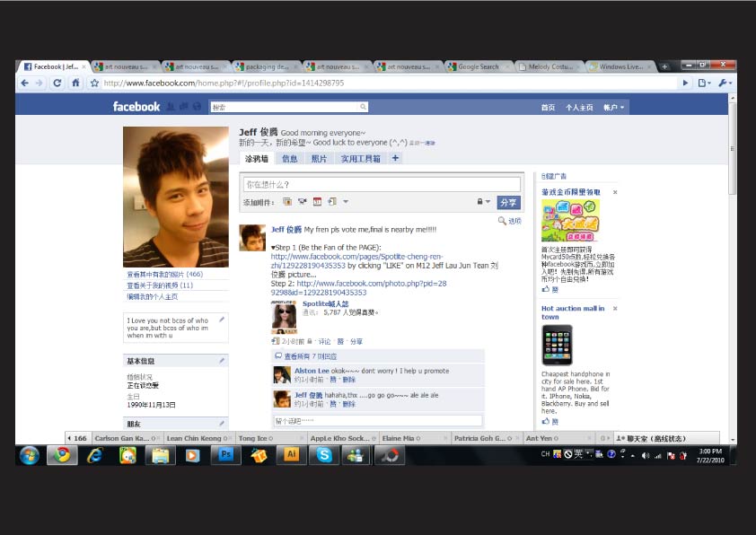The height and width of the screenshot is (535, 756).
Task: Switch to the 涂鸦墙 wall tab
Action: coord(257,159)
